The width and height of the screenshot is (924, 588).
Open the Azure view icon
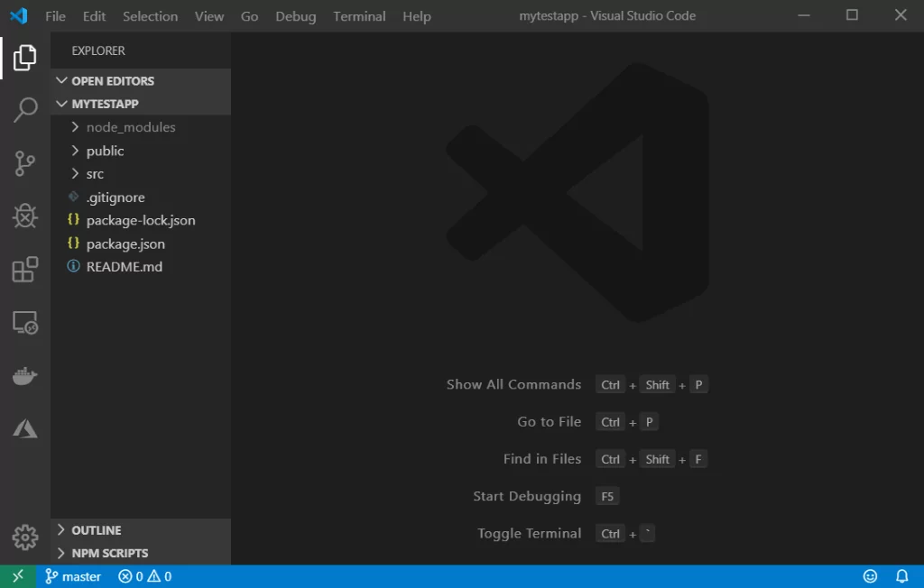point(24,428)
